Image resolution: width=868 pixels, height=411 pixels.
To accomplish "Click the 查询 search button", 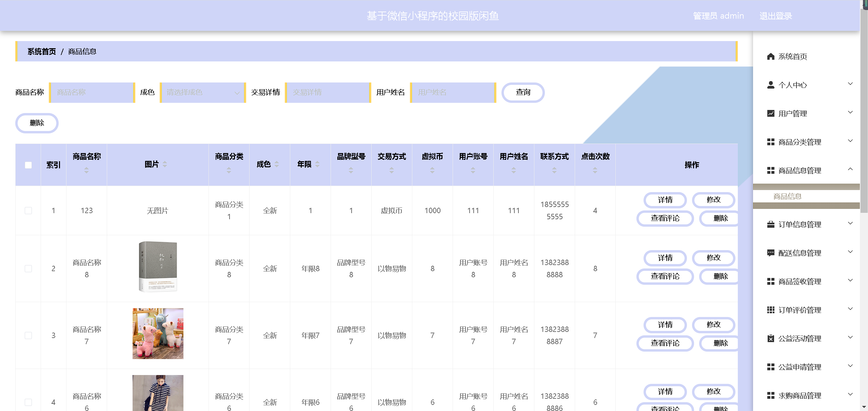I will pos(522,92).
